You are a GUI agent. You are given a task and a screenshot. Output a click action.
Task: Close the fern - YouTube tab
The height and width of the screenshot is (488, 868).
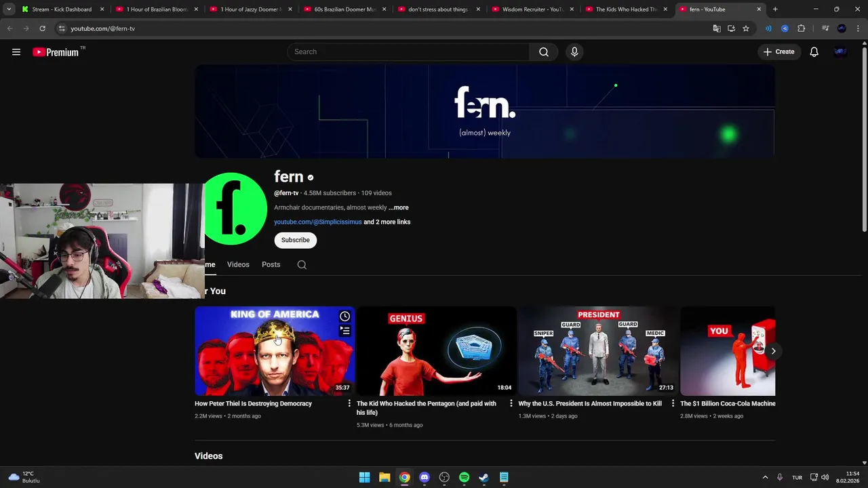pyautogui.click(x=759, y=9)
